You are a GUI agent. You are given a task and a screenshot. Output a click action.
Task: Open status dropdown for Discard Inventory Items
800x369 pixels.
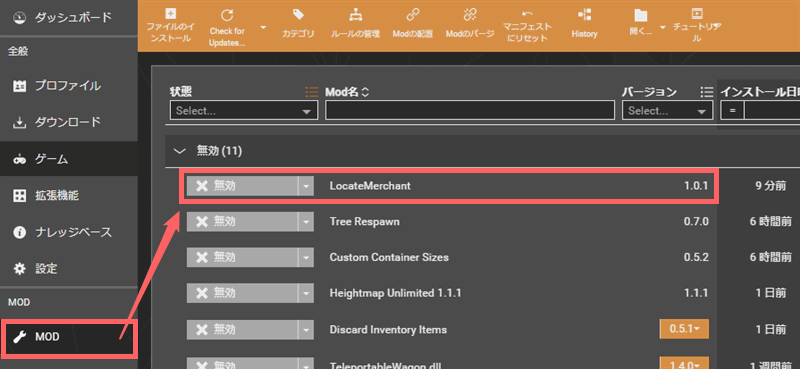[x=306, y=330]
